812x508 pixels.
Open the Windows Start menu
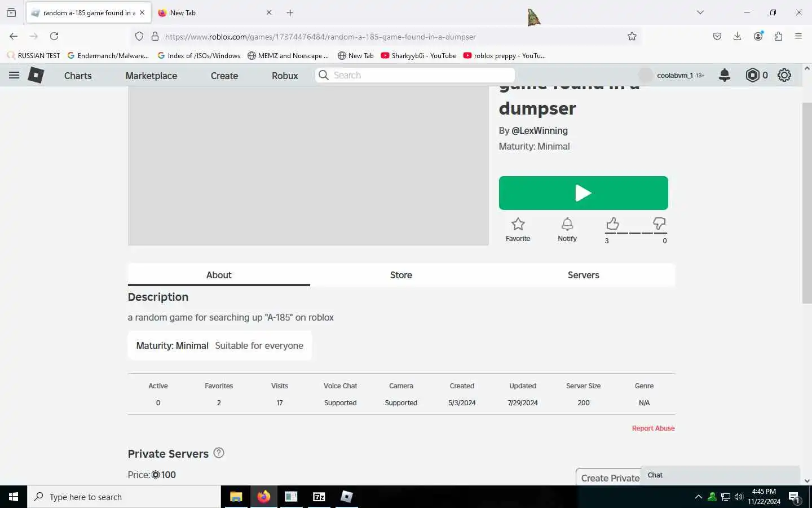(x=14, y=497)
